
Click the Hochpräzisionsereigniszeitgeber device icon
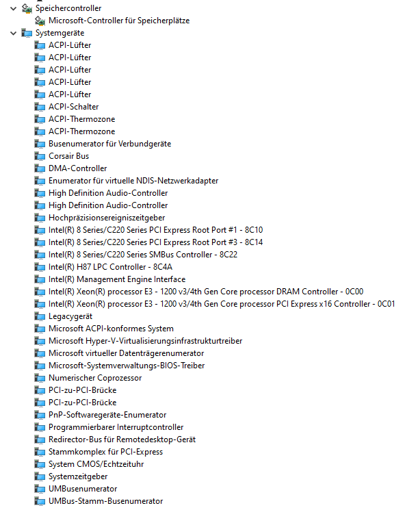coord(40,218)
